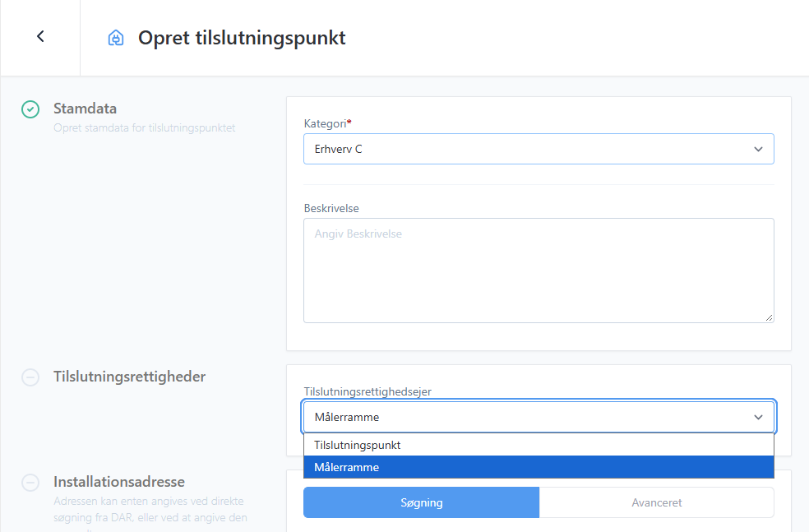809x532 pixels.
Task: Click the Tilslutningsrettighedsejer field label
Action: [x=368, y=391]
